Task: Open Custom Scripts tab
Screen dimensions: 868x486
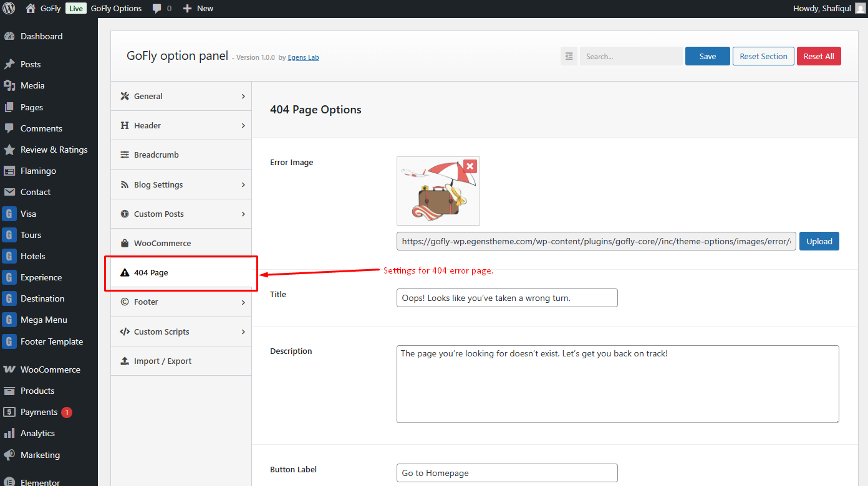Action: click(x=181, y=331)
